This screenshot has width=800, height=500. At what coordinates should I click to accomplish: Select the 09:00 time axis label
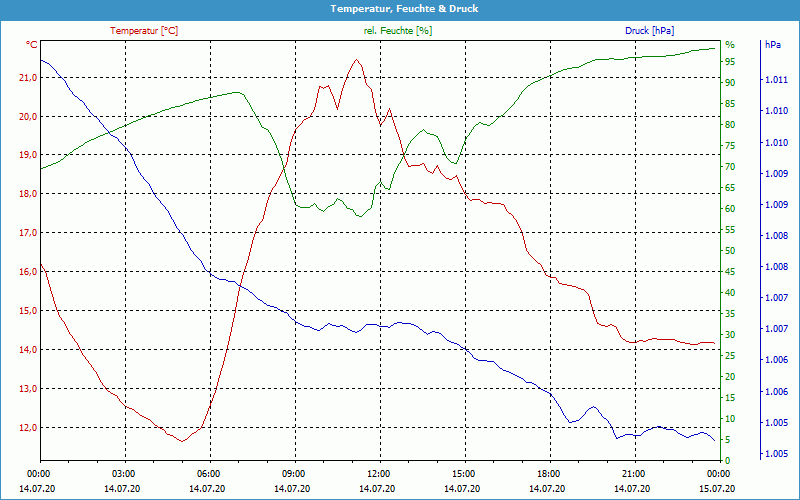pos(295,473)
